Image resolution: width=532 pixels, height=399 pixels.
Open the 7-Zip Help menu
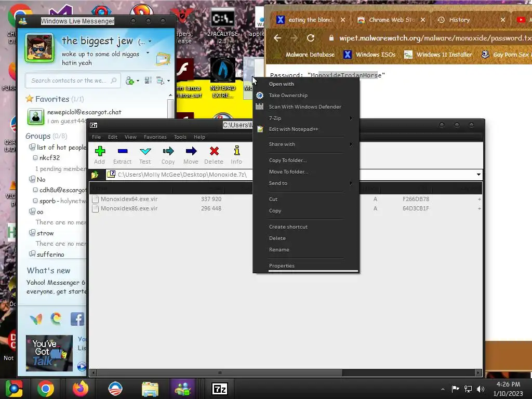[199, 137]
